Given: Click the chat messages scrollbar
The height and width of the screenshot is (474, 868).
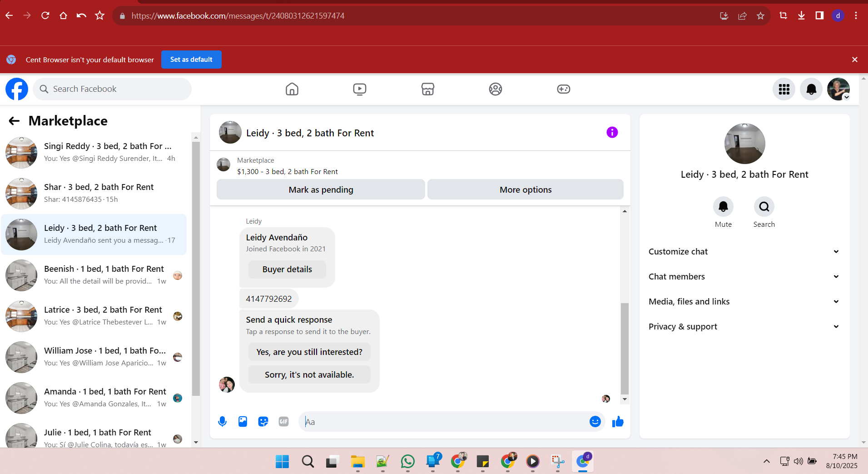Looking at the screenshot, I should pos(625,348).
